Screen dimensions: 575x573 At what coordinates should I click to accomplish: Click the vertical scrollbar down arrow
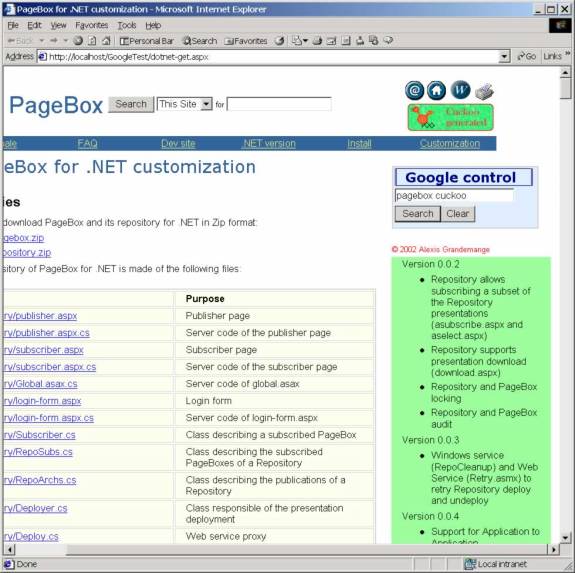(x=565, y=537)
